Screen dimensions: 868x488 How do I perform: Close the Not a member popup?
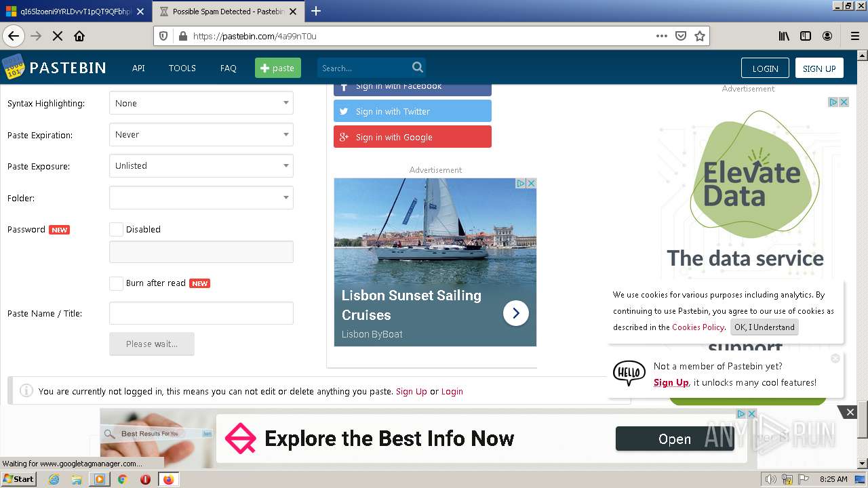835,358
